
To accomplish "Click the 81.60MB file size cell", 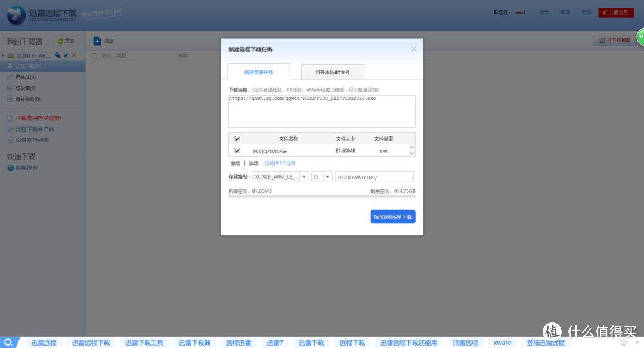I will [x=345, y=151].
